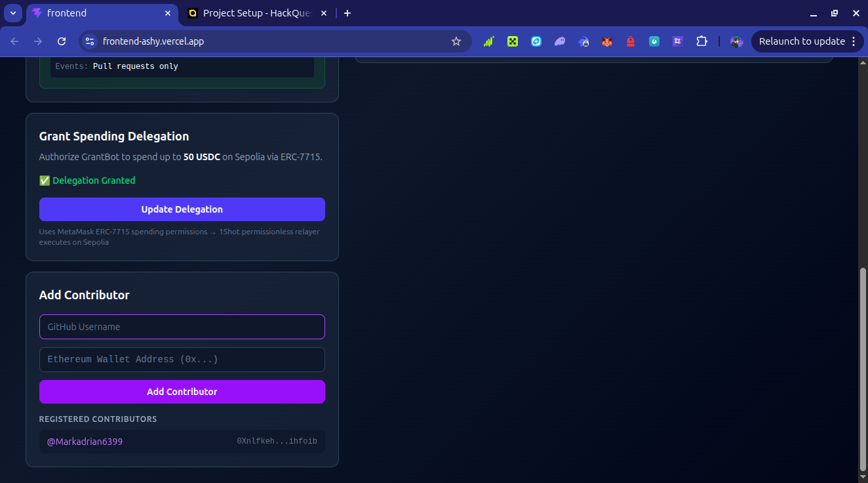Click the blue bird extension with lock

point(583,41)
